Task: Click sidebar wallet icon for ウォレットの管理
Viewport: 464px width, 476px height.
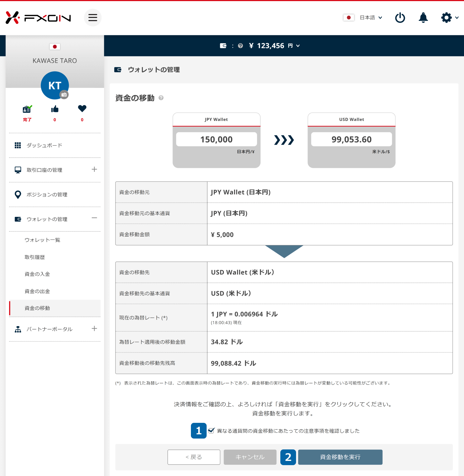Action: [18, 219]
